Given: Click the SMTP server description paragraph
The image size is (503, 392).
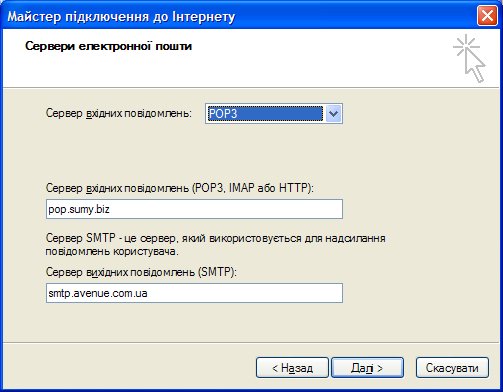Looking at the screenshot, I should point(215,245).
